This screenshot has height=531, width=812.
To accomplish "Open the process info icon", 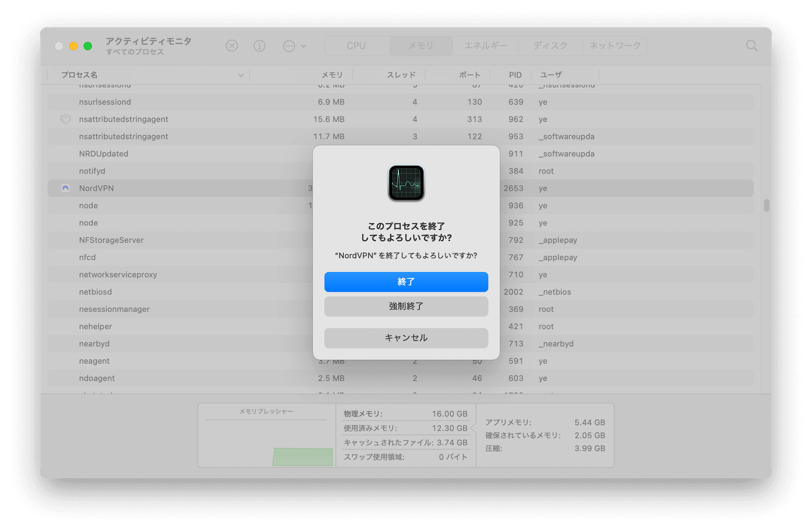I will click(x=259, y=45).
